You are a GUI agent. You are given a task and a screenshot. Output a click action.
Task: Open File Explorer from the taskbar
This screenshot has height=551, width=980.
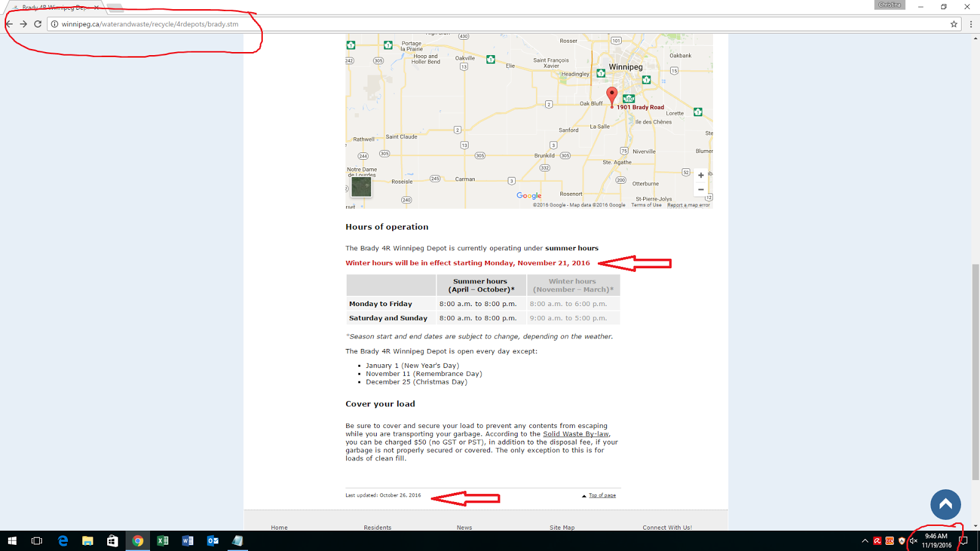(88, 541)
